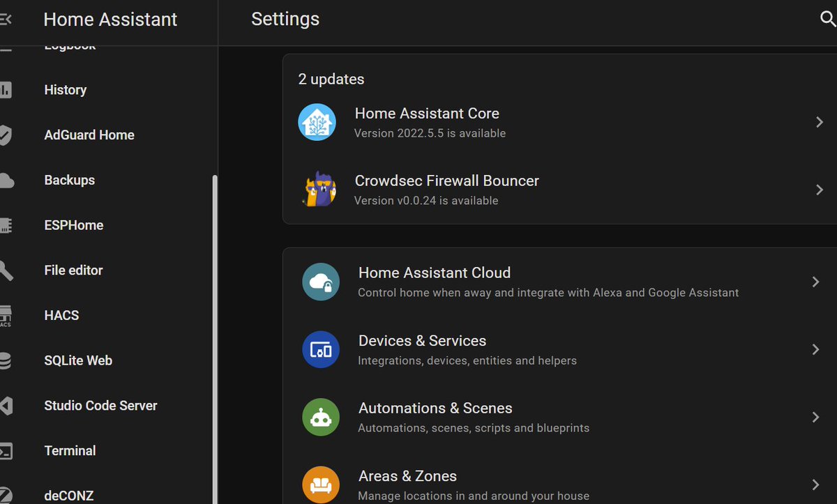The width and height of the screenshot is (837, 504).
Task: Click the '2 updates' heading
Action: click(331, 79)
